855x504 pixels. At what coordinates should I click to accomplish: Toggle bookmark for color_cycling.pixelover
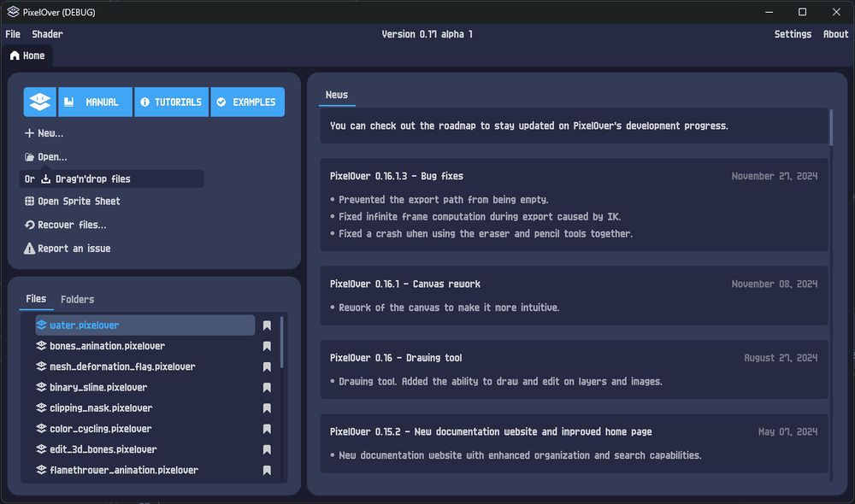267,429
